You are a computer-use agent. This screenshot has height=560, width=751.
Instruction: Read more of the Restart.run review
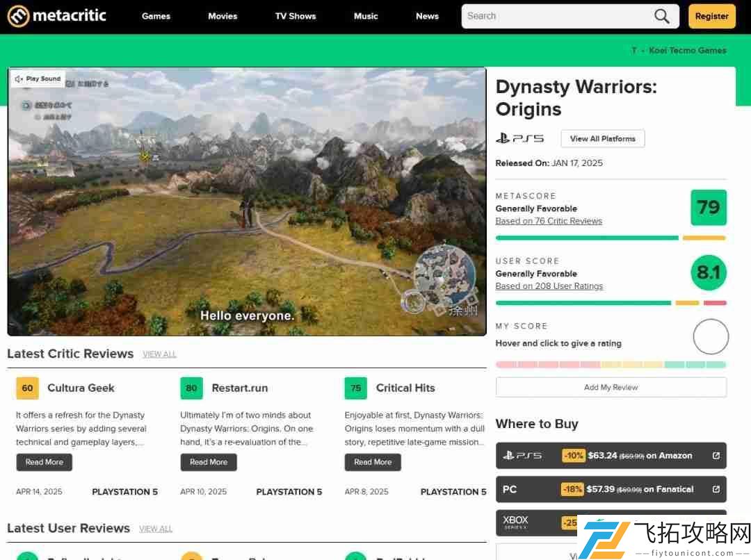point(209,462)
